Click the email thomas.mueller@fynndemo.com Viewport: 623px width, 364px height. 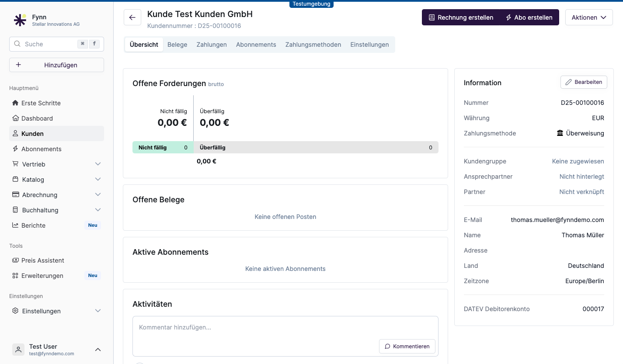pyautogui.click(x=557, y=220)
